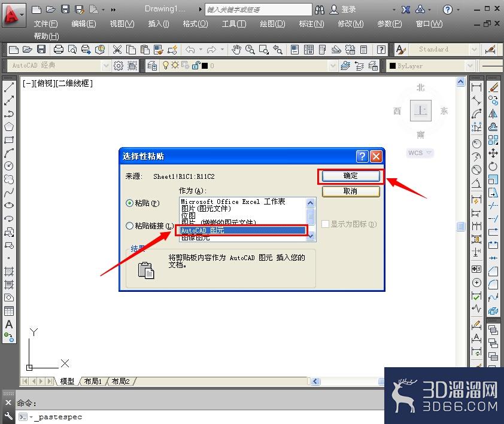Click the 登录 sign-in button

pyautogui.click(x=344, y=10)
